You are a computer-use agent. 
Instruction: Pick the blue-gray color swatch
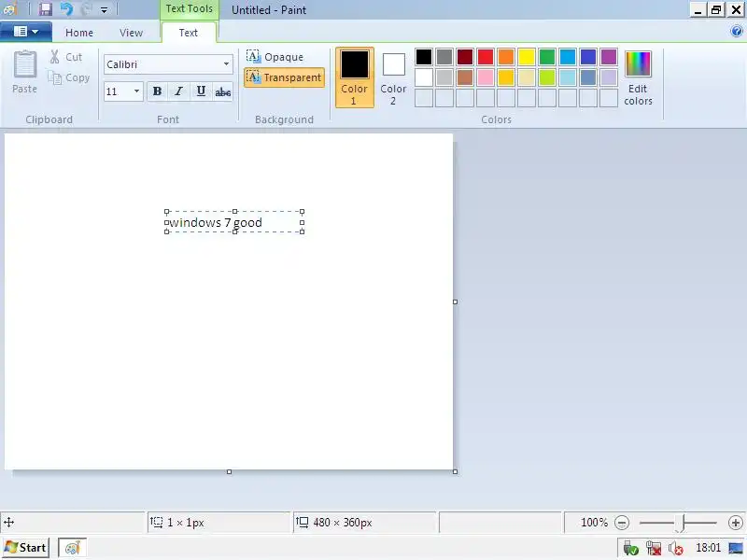588,77
